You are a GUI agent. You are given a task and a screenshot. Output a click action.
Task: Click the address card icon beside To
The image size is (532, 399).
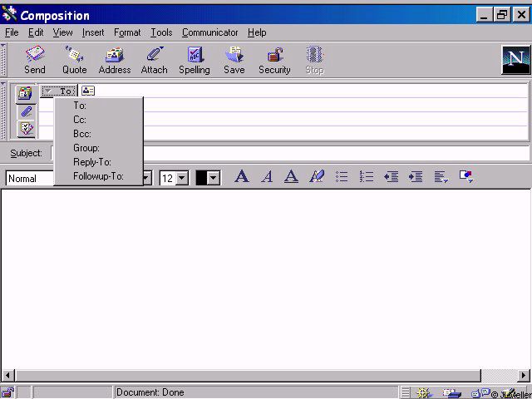(88, 91)
